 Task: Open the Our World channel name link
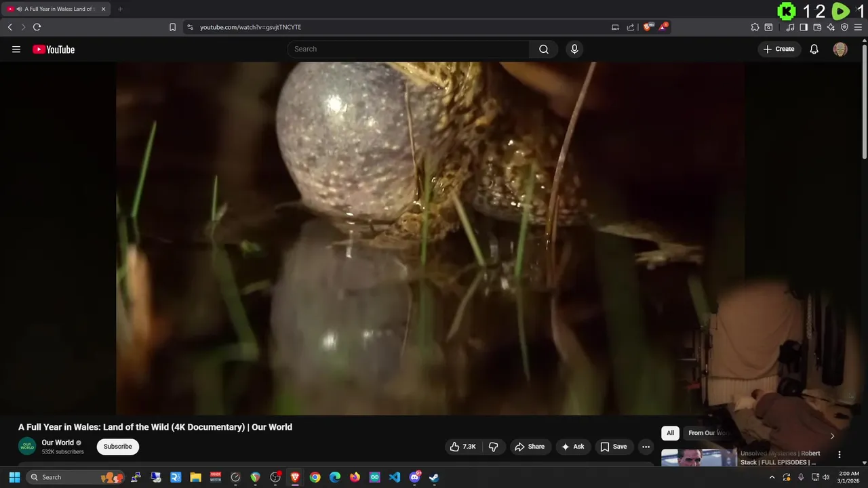click(58, 443)
